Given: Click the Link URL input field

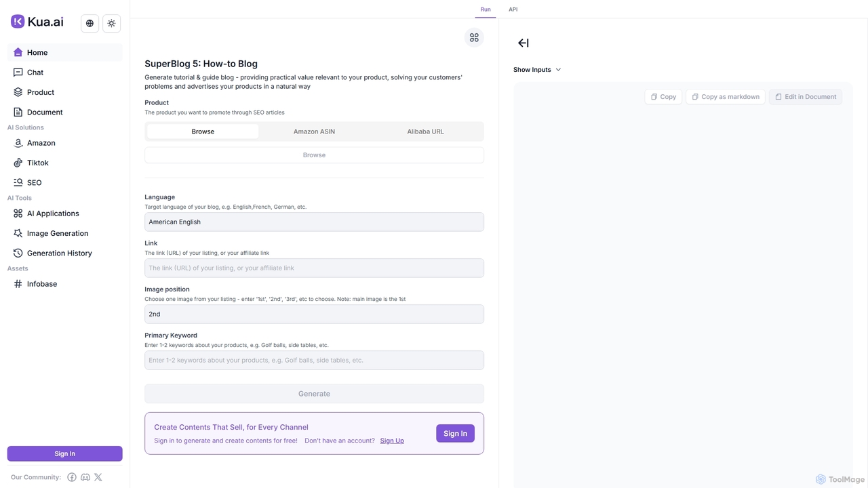Looking at the screenshot, I should coord(314,268).
